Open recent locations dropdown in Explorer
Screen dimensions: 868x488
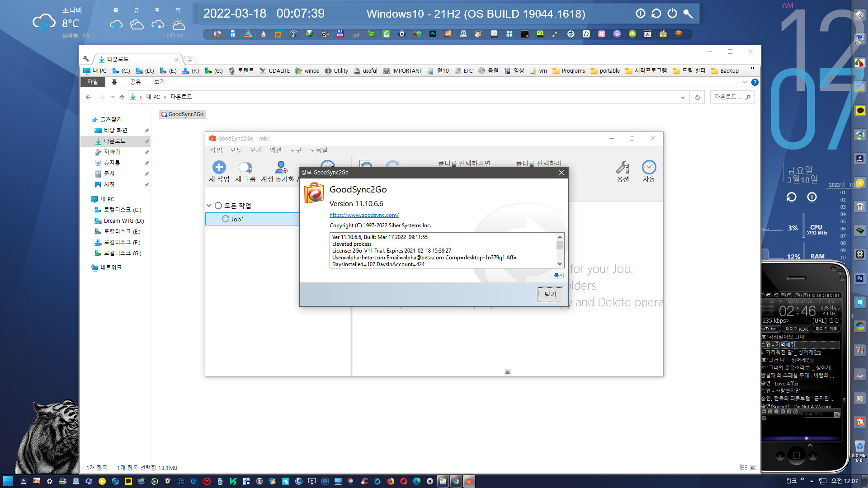pos(113,97)
